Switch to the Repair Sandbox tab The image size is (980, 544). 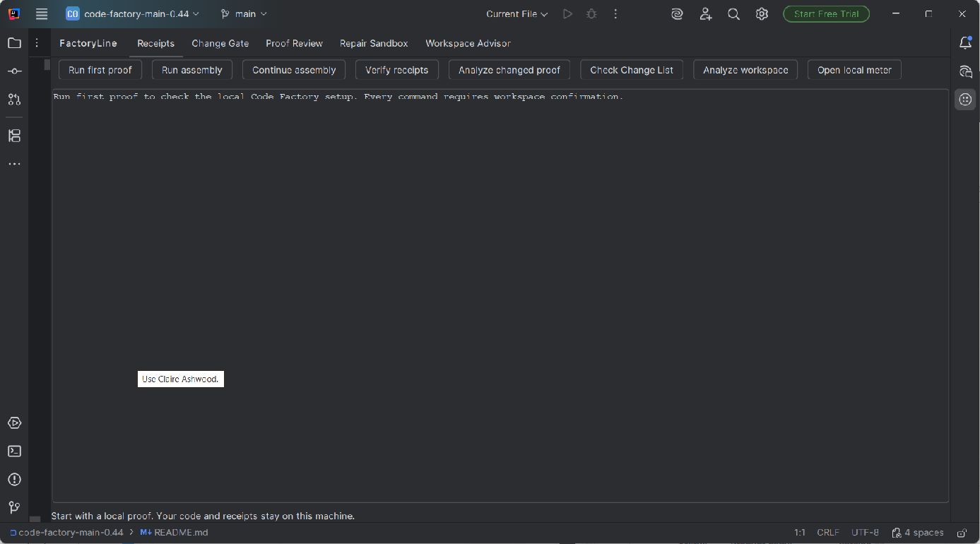click(374, 43)
